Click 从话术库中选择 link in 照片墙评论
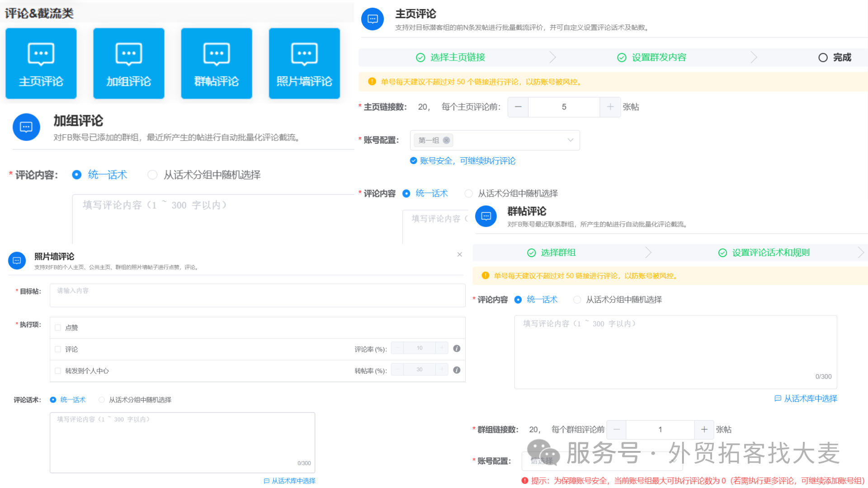The image size is (868, 488). click(290, 481)
